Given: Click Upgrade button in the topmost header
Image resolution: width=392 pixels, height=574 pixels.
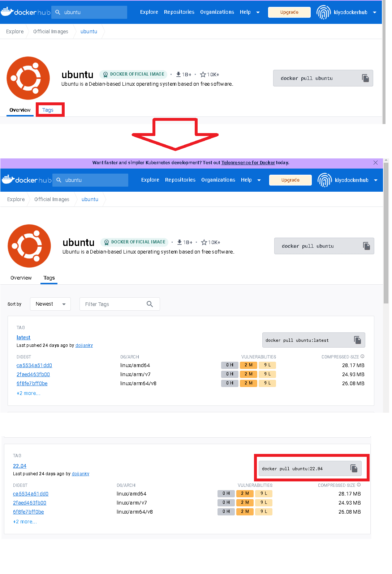Looking at the screenshot, I should point(289,12).
